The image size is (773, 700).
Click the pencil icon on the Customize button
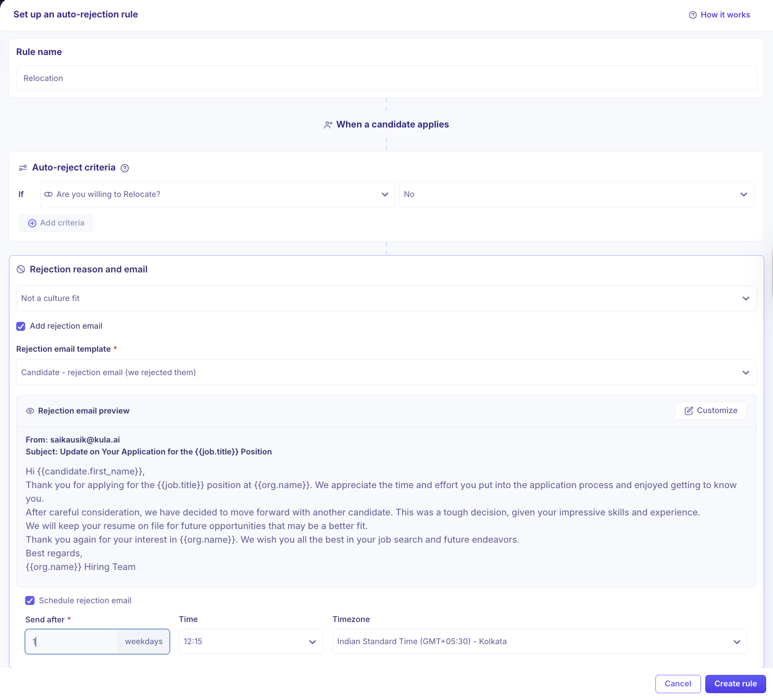689,411
